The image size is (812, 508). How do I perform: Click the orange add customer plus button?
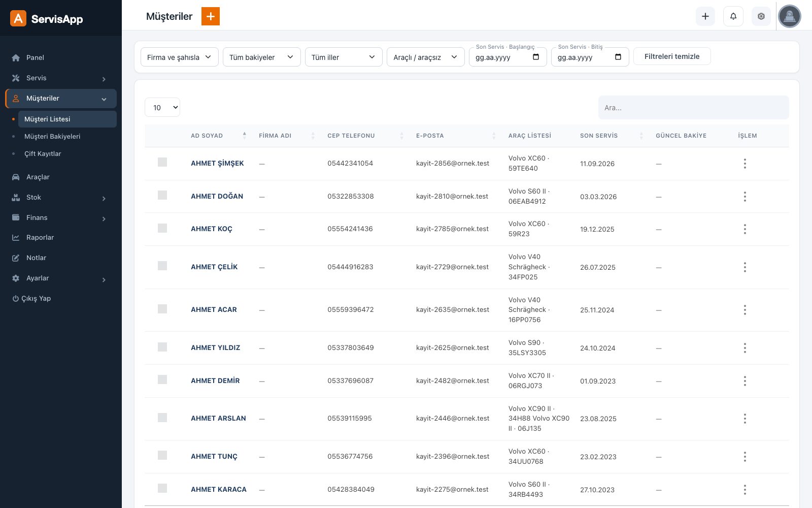coord(211,16)
